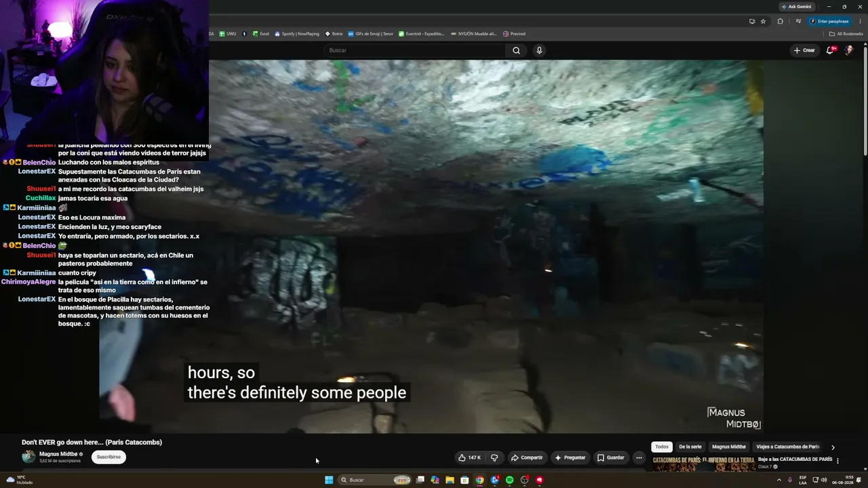Image resolution: width=868 pixels, height=488 pixels.
Task: Activate voice search microphone on YouTube
Action: [539, 50]
